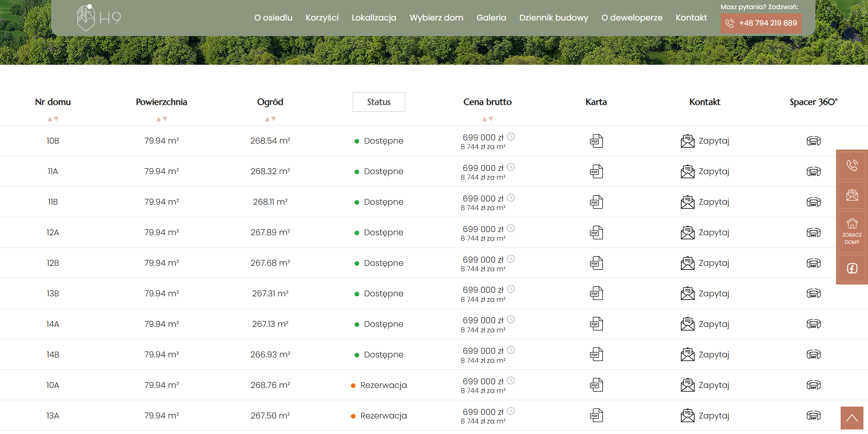This screenshot has width=868, height=434.
Task: Open the PDF card for house 11A
Action: pyautogui.click(x=596, y=171)
